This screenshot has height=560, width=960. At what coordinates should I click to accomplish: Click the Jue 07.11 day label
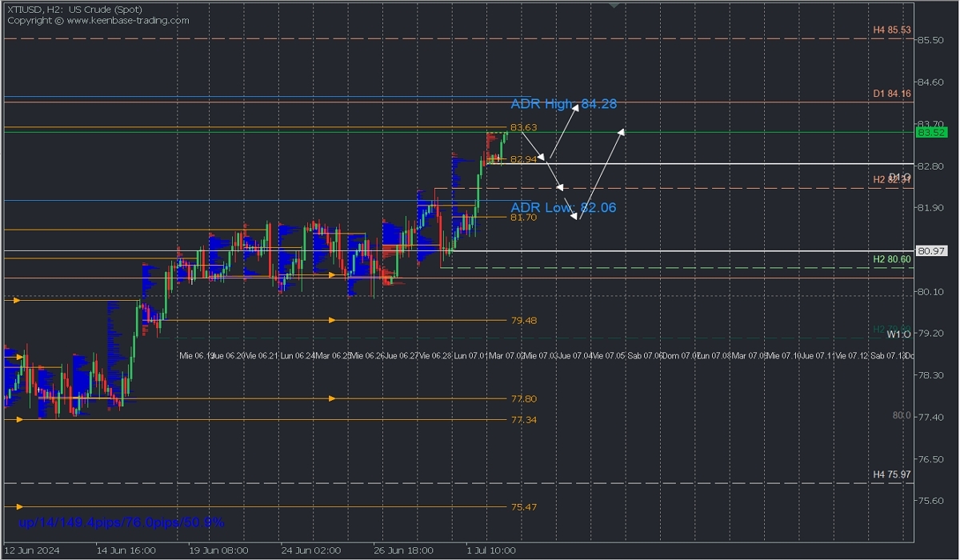pyautogui.click(x=817, y=355)
